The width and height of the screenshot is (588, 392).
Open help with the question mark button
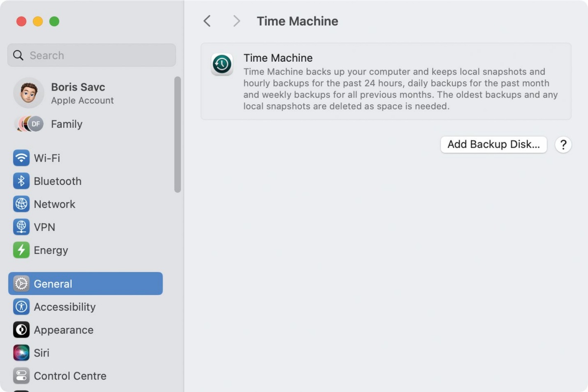pyautogui.click(x=563, y=145)
